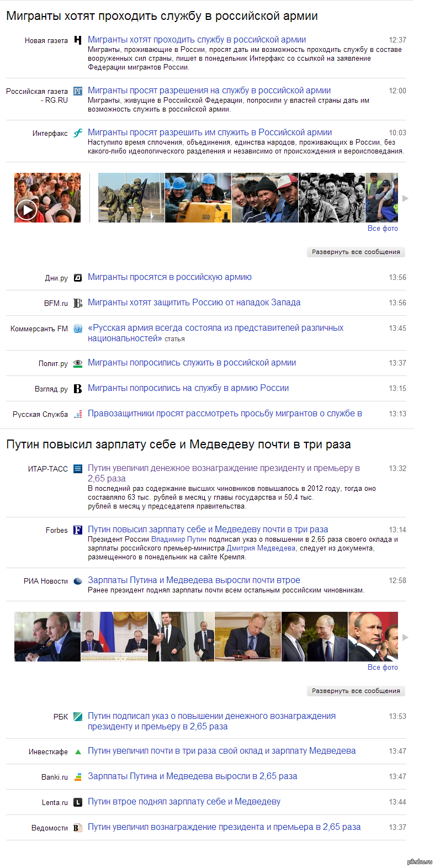Viewport: 435px width, 868px height.
Task: Show next photos in Putin gallery arrow
Action: [x=406, y=637]
